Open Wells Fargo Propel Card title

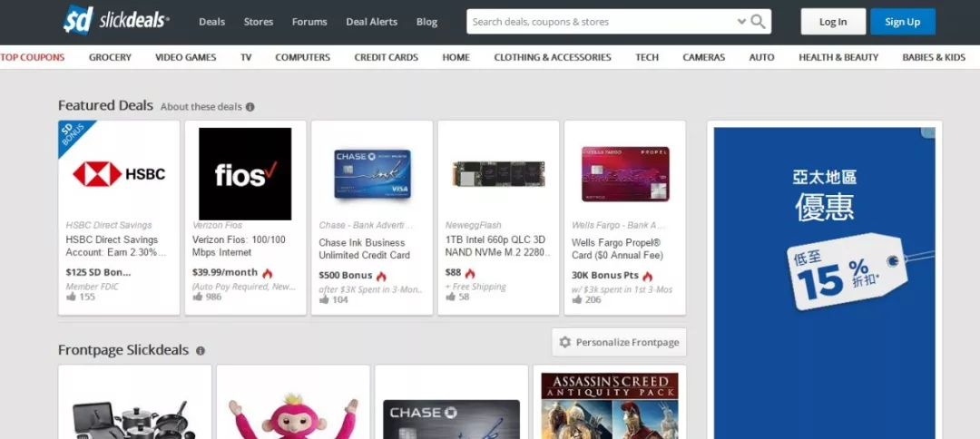[x=618, y=249]
